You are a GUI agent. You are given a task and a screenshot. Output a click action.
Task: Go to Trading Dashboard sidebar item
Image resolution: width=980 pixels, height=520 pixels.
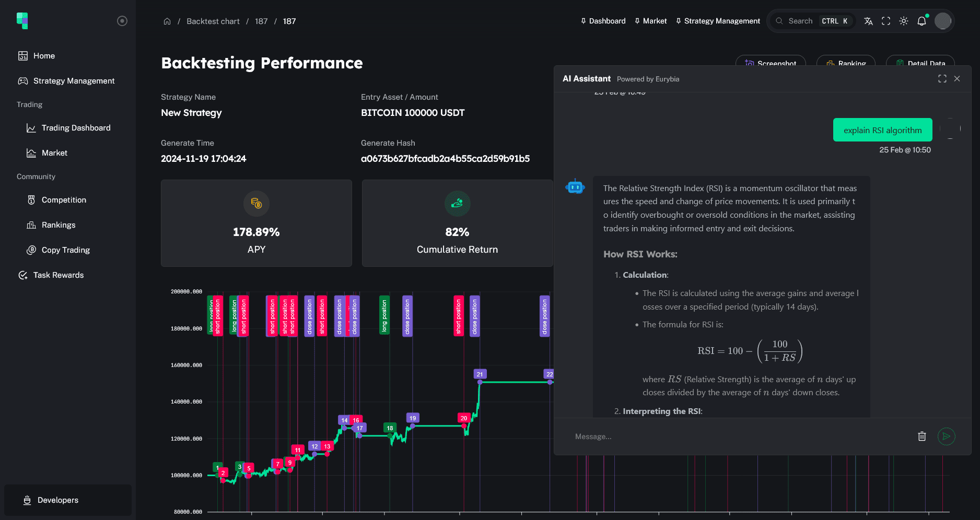pyautogui.click(x=76, y=128)
